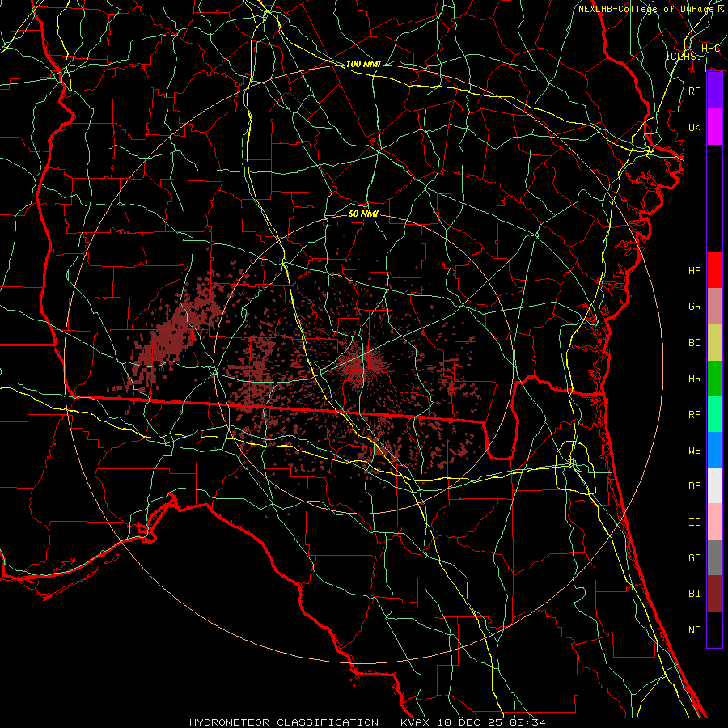Click the 'UK' legend label
Image resolution: width=728 pixels, height=728 pixels.
pos(694,127)
